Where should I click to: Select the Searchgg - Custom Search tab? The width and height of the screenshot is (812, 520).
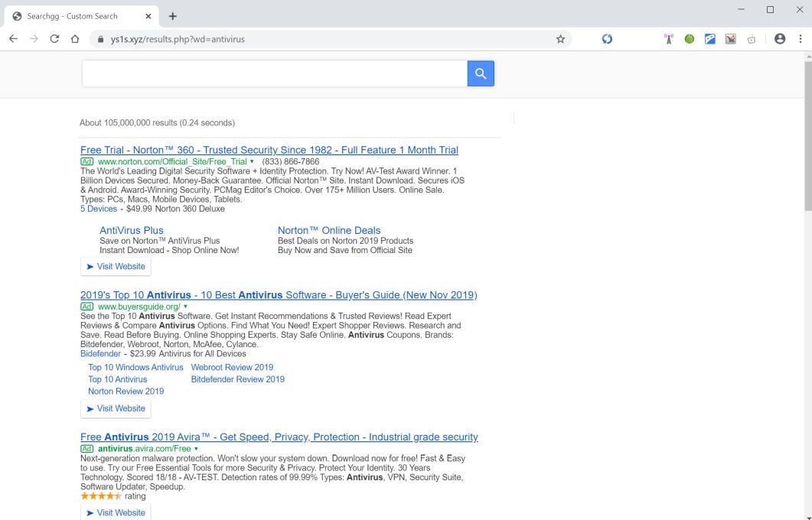[82, 17]
